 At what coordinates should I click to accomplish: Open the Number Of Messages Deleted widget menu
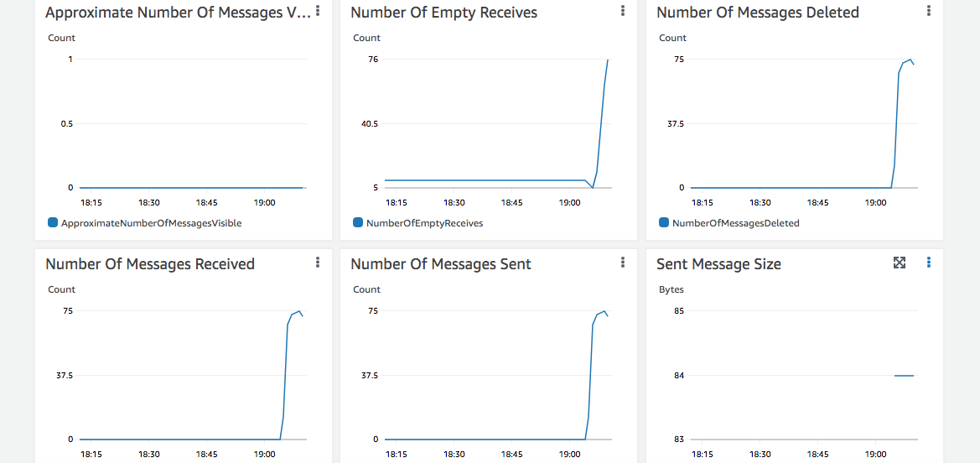click(x=929, y=11)
